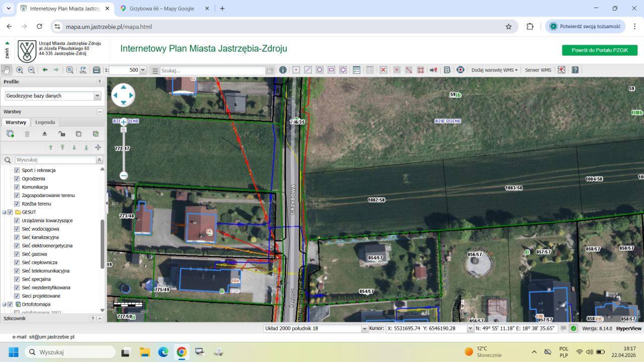This screenshot has width=644, height=362.
Task: Clear selection with red X icon
Action: tap(383, 70)
